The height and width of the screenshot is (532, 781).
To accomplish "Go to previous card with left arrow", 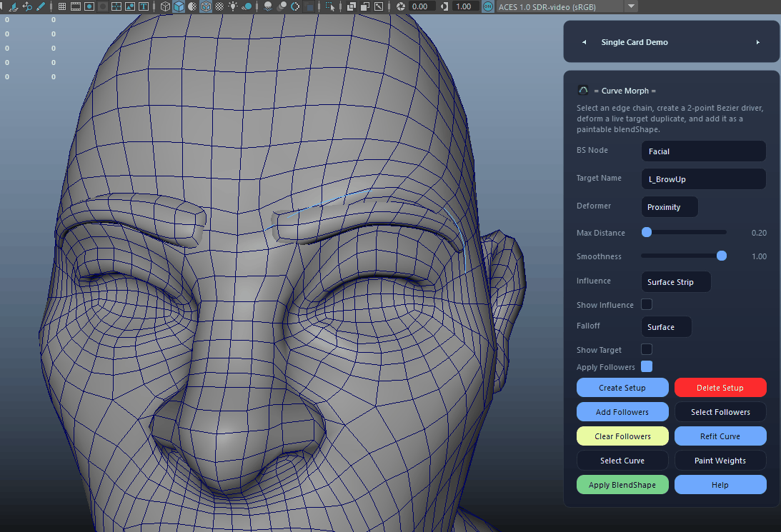I will 584,42.
